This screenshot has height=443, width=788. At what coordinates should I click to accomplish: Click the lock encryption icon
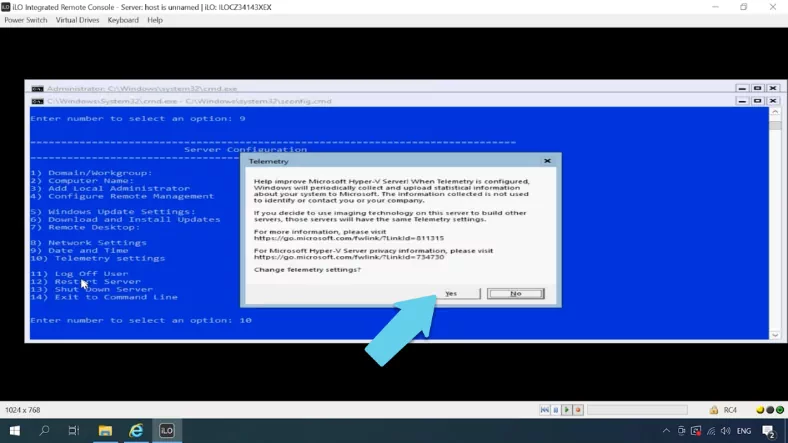coord(714,410)
